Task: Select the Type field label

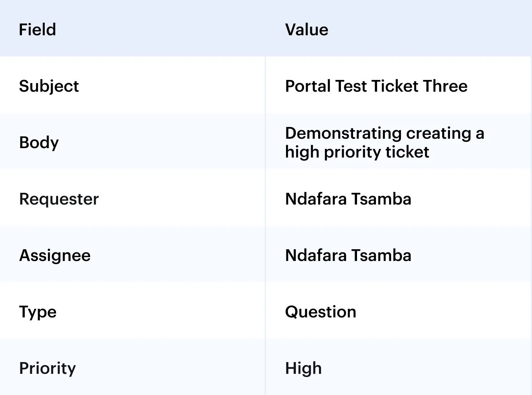Action: pos(38,312)
